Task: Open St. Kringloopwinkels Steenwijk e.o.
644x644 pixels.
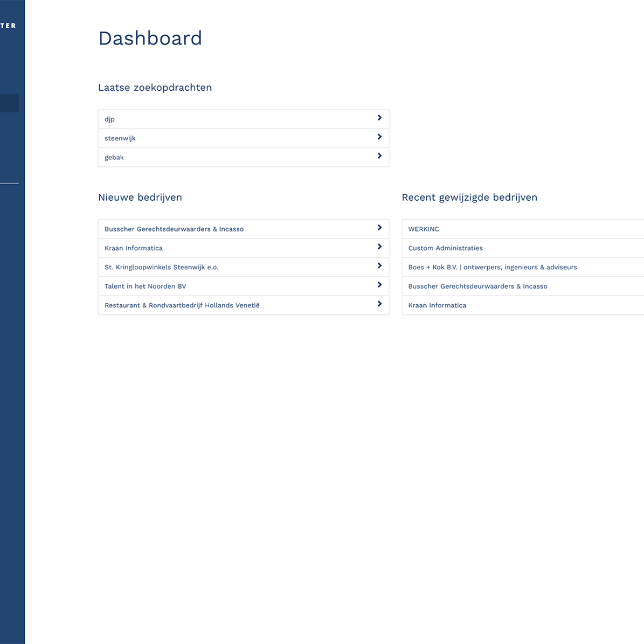Action: click(162, 267)
